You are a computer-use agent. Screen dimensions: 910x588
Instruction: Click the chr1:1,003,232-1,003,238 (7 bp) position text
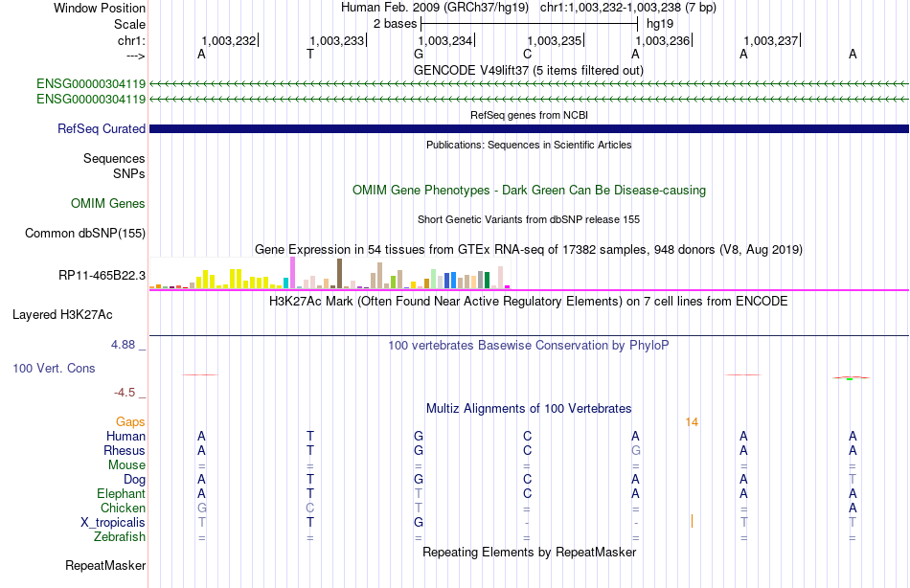pos(628,8)
